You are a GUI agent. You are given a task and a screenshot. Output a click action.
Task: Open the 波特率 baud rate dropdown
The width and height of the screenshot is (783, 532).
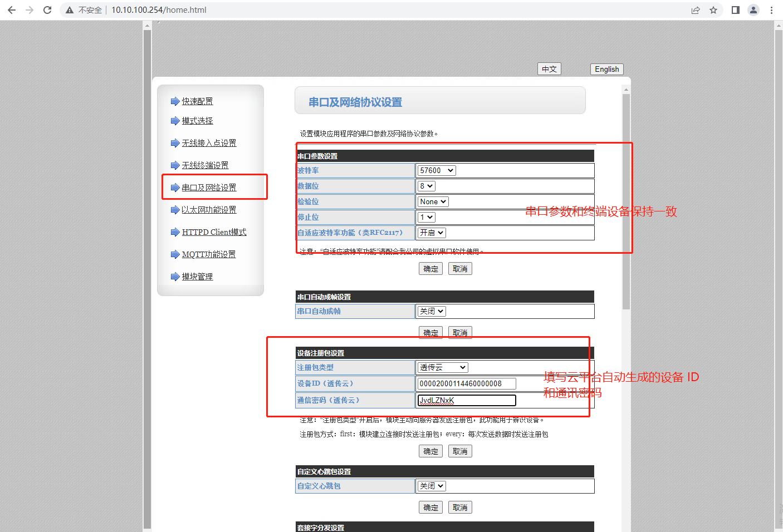pos(437,170)
